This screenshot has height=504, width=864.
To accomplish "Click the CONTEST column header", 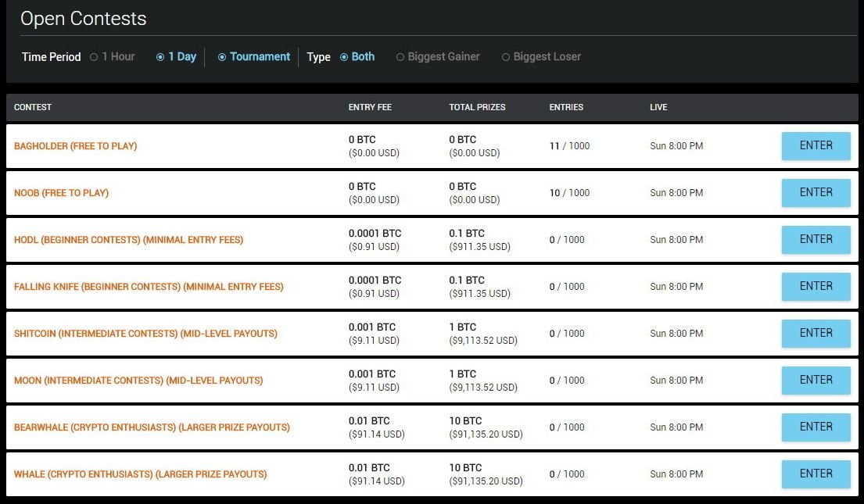I will pos(33,107).
